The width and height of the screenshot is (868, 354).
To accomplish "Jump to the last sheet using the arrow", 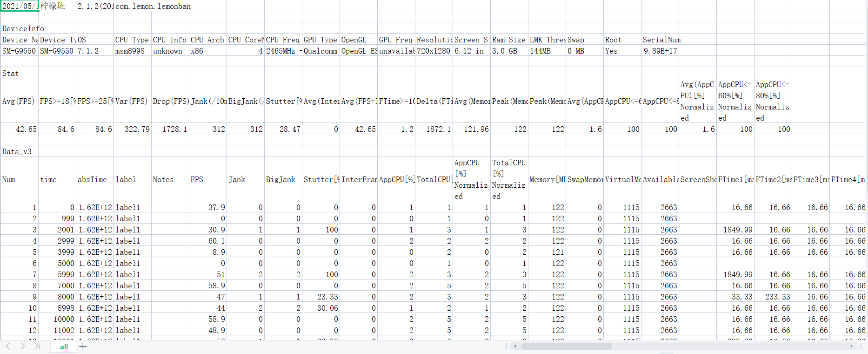I will pyautogui.click(x=37, y=346).
